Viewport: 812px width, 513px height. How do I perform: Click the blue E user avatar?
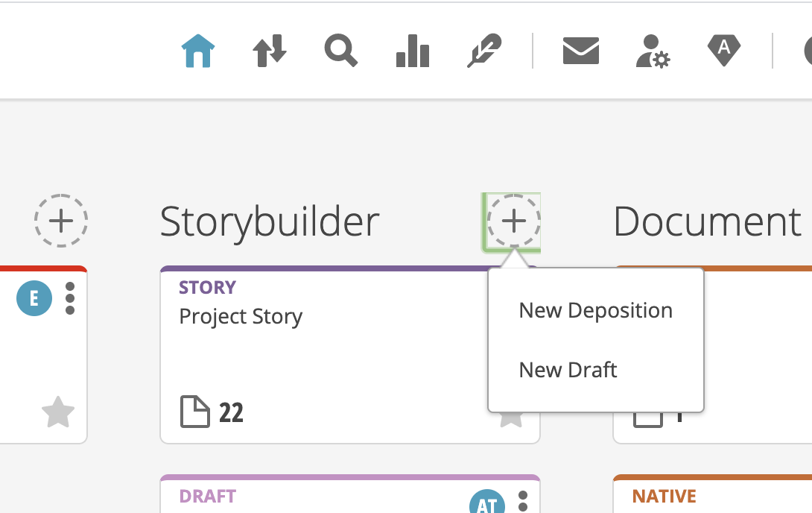tap(34, 298)
